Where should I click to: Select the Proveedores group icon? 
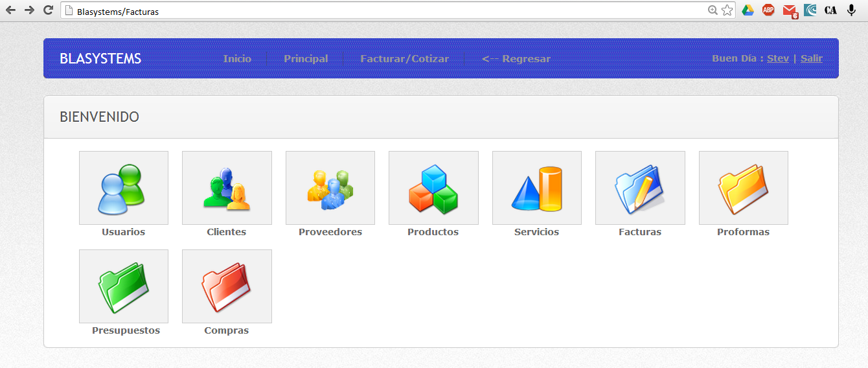point(330,188)
